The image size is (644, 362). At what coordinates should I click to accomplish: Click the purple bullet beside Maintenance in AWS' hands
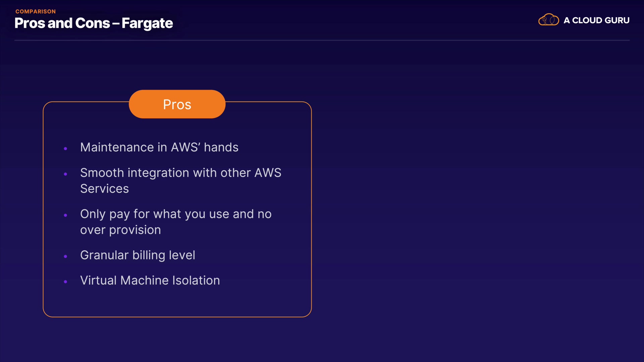point(65,148)
